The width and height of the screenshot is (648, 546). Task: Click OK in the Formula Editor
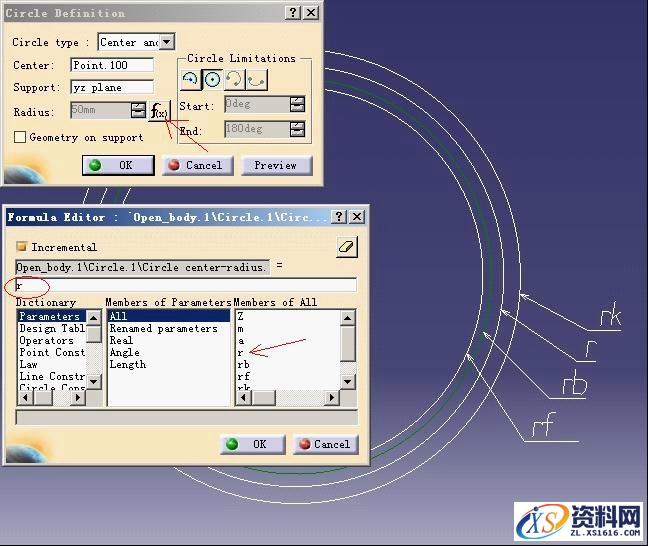(251, 444)
